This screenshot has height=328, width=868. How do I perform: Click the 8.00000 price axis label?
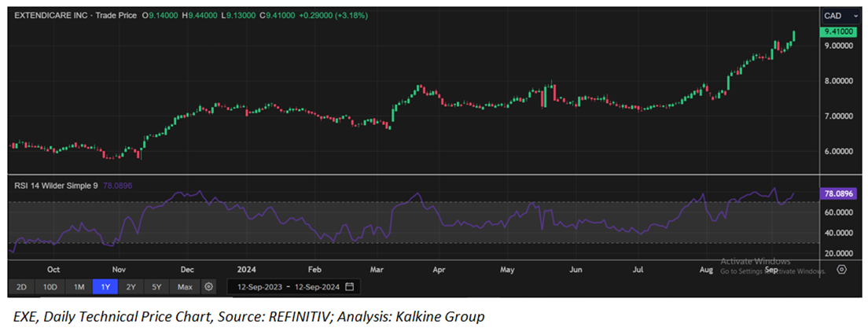pos(837,81)
